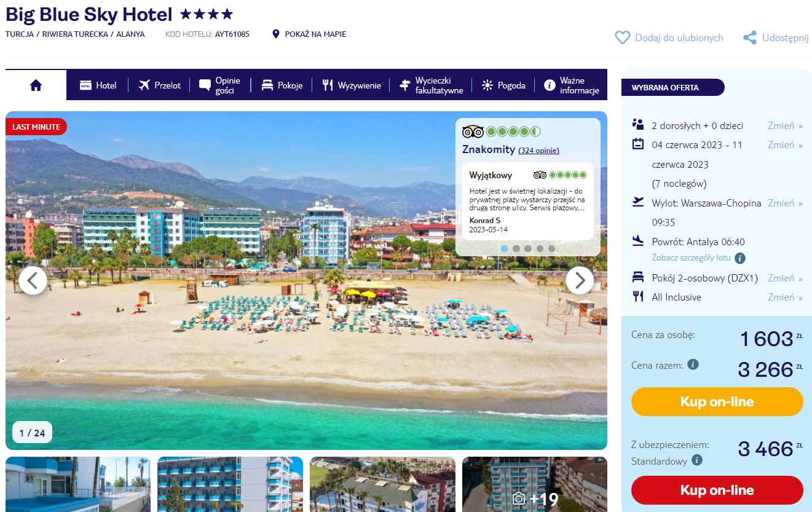The image size is (812, 512).
Task: Open the Ważne informacje tab
Action: tap(572, 85)
